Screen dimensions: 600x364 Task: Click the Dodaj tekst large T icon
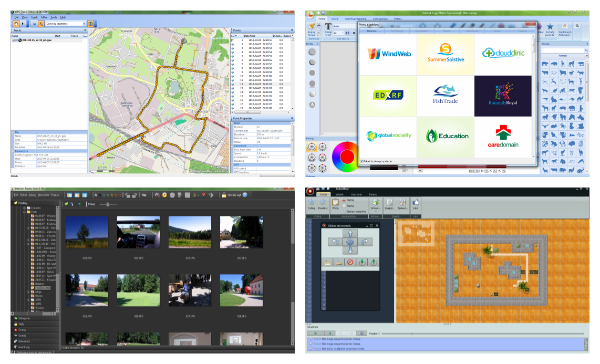(x=328, y=26)
